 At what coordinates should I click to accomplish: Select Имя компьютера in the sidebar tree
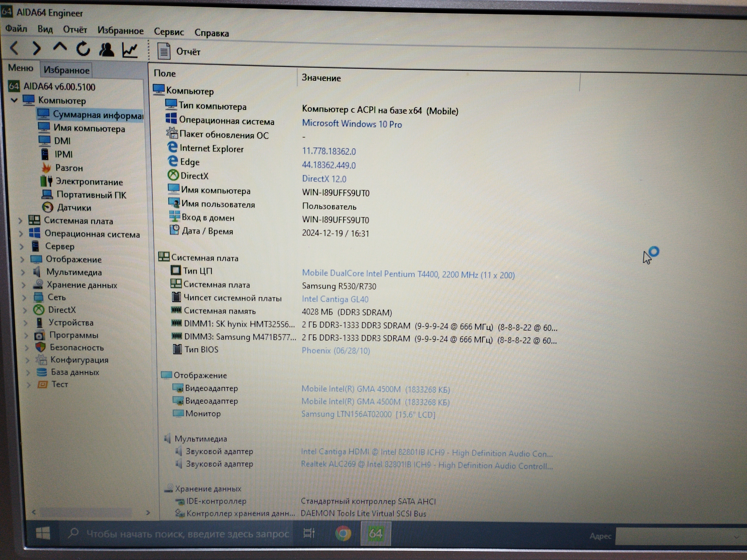coord(82,128)
